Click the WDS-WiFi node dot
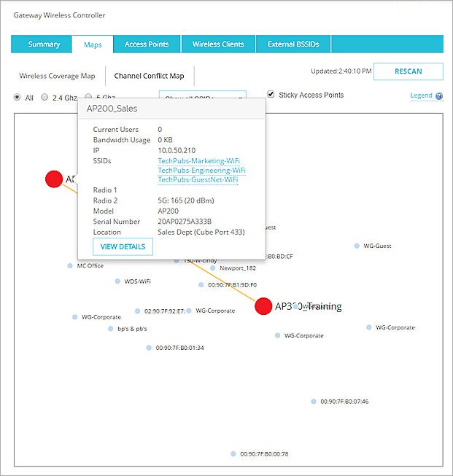The width and height of the screenshot is (453, 476). click(x=117, y=281)
